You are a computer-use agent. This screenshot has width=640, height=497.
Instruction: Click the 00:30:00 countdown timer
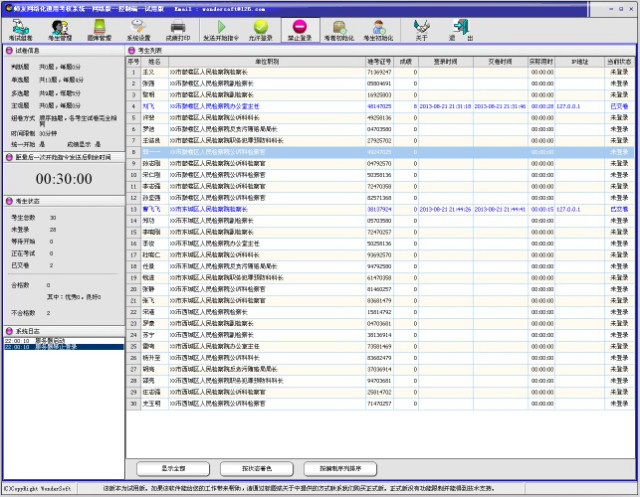click(64, 179)
